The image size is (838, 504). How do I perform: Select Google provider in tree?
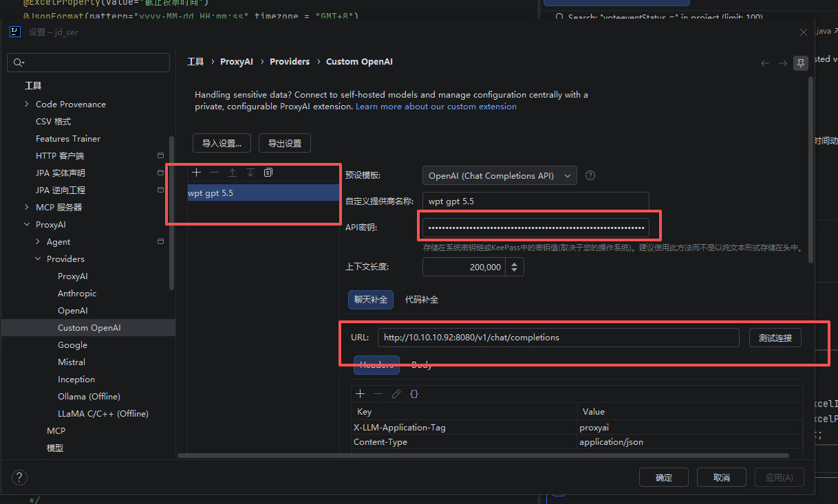click(72, 344)
